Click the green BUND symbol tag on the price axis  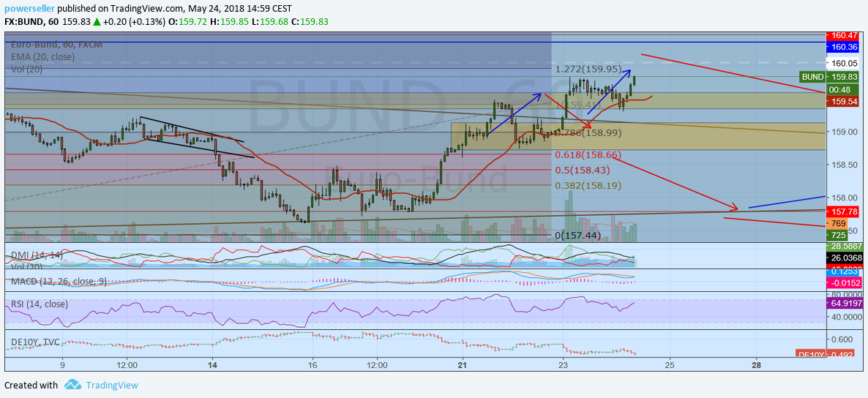(x=812, y=78)
